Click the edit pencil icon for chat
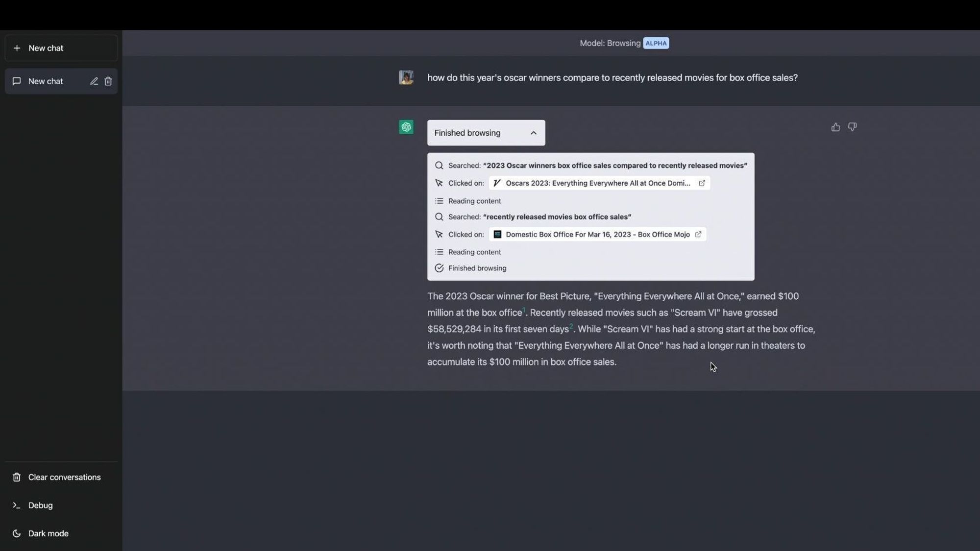Viewport: 980px width, 551px height. pyautogui.click(x=94, y=81)
